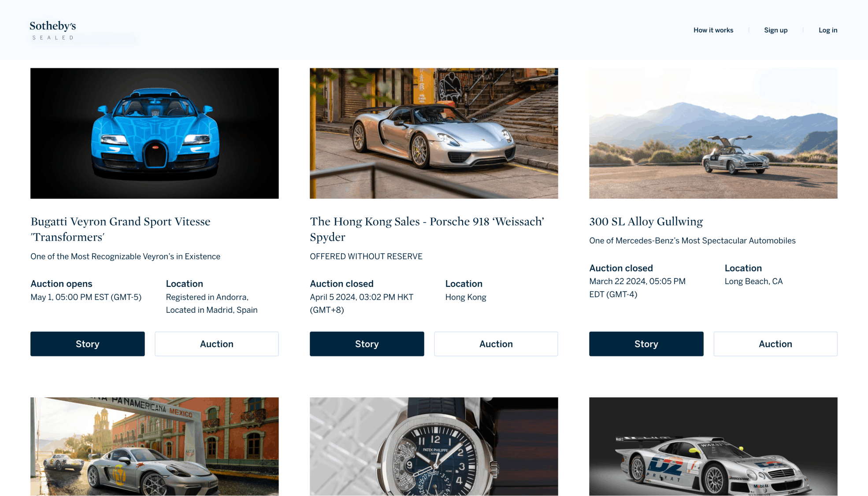Open the Panamericana Mexico Porsche image
Image resolution: width=868 pixels, height=496 pixels.
coord(155,447)
